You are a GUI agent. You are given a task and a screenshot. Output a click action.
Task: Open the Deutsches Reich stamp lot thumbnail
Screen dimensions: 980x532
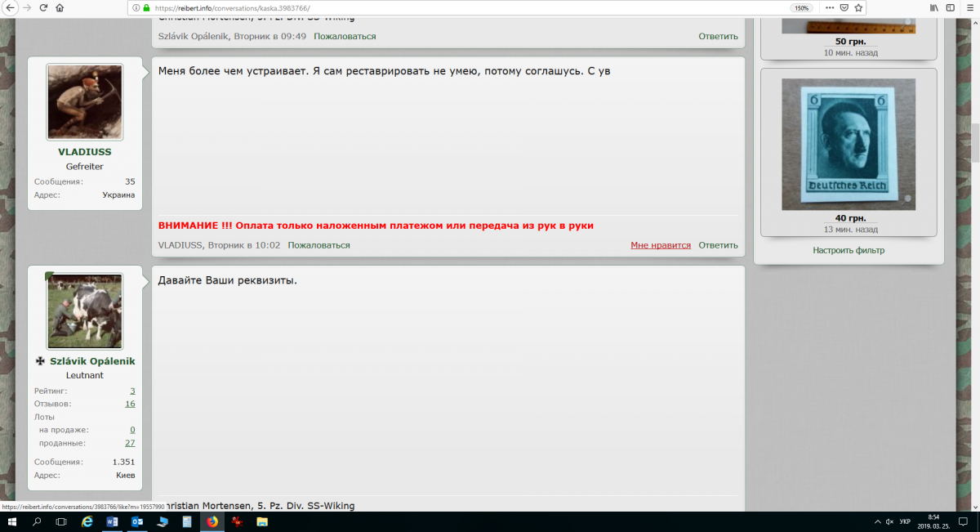(x=849, y=144)
